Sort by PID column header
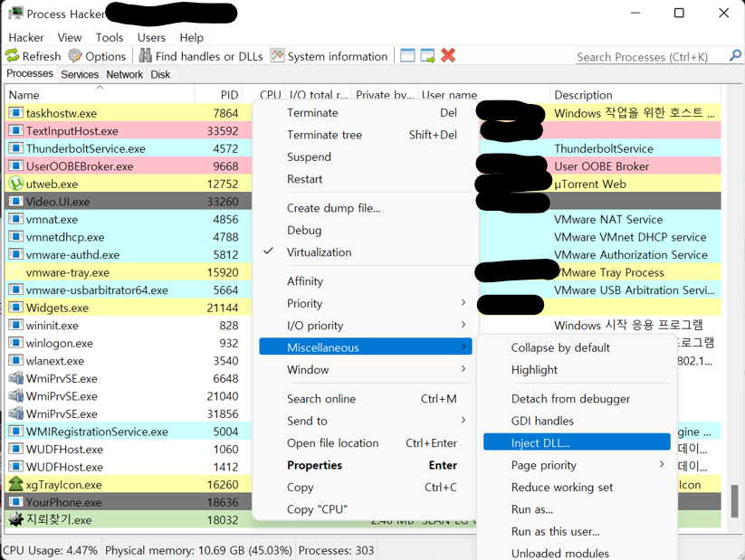The image size is (745, 560). pos(218,95)
